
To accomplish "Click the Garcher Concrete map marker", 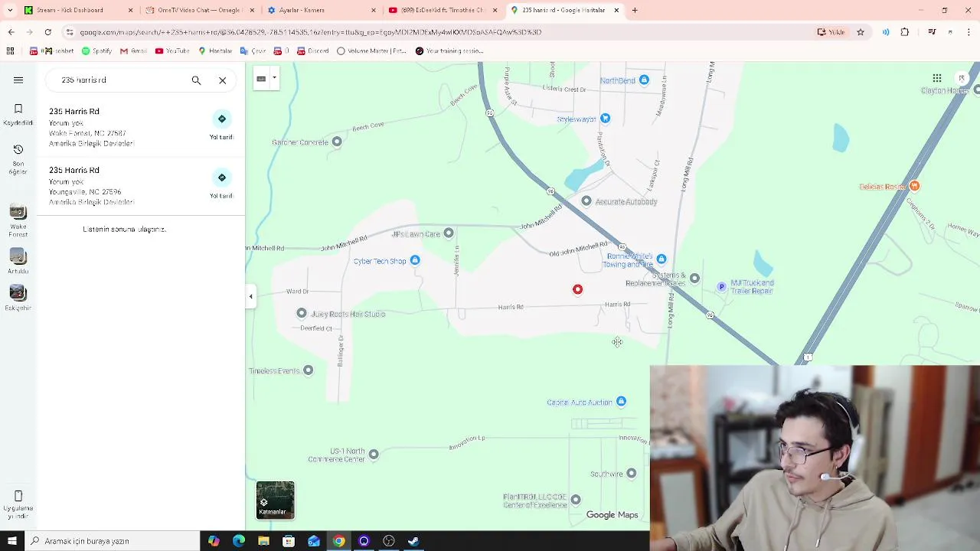I will point(337,142).
